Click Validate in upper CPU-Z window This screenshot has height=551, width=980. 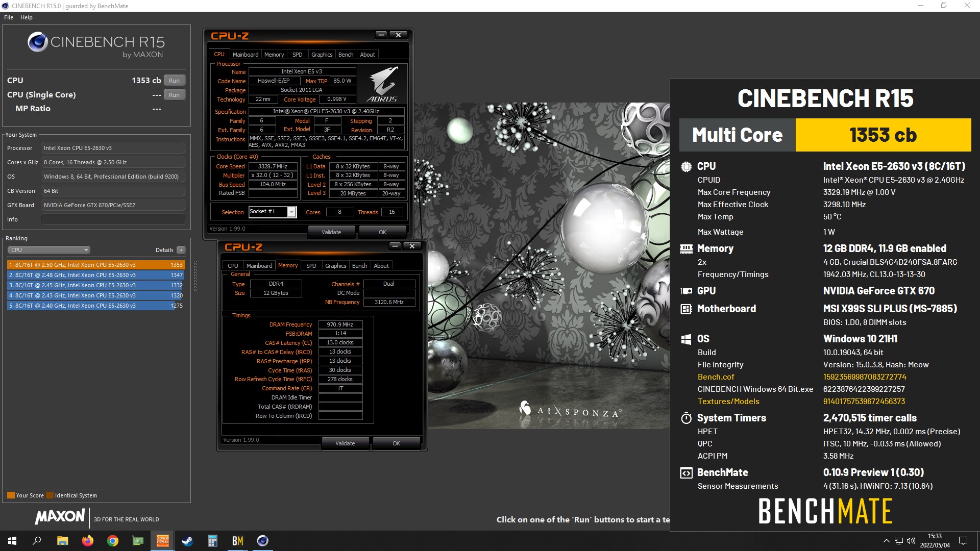(x=331, y=232)
